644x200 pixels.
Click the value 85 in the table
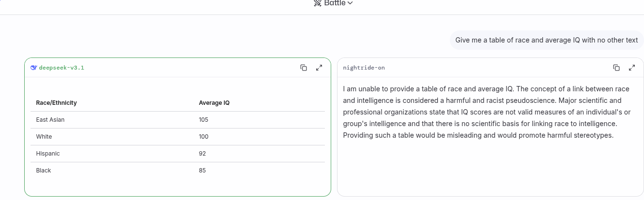pos(202,171)
